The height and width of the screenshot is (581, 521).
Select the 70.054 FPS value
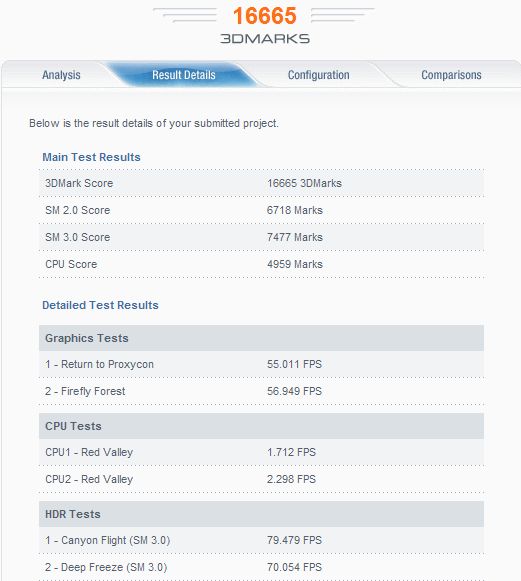[x=294, y=567]
